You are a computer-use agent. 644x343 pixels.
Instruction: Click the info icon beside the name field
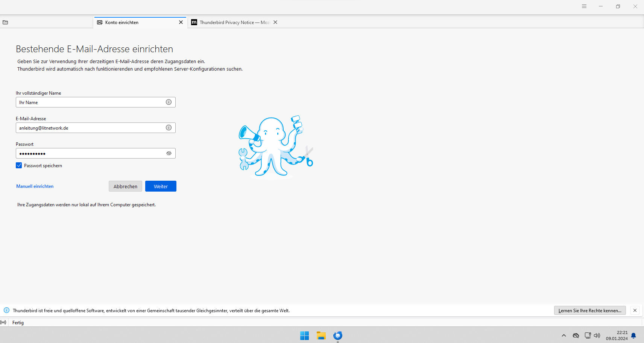tap(169, 102)
